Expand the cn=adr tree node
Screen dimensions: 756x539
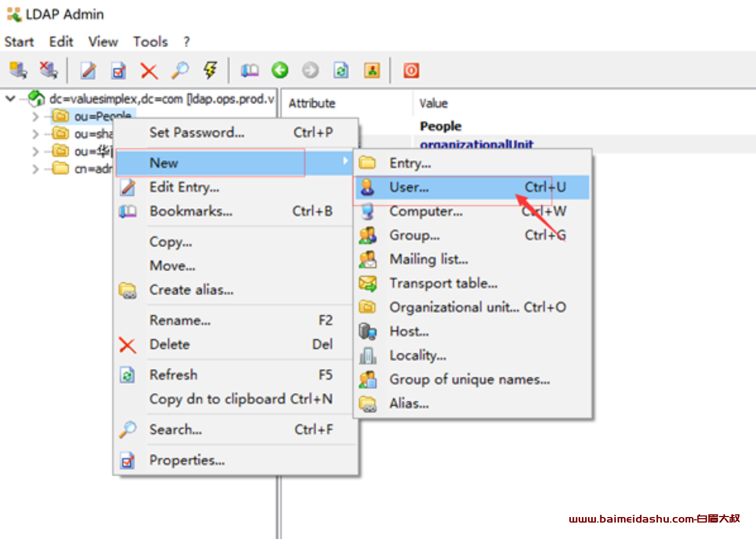click(36, 169)
